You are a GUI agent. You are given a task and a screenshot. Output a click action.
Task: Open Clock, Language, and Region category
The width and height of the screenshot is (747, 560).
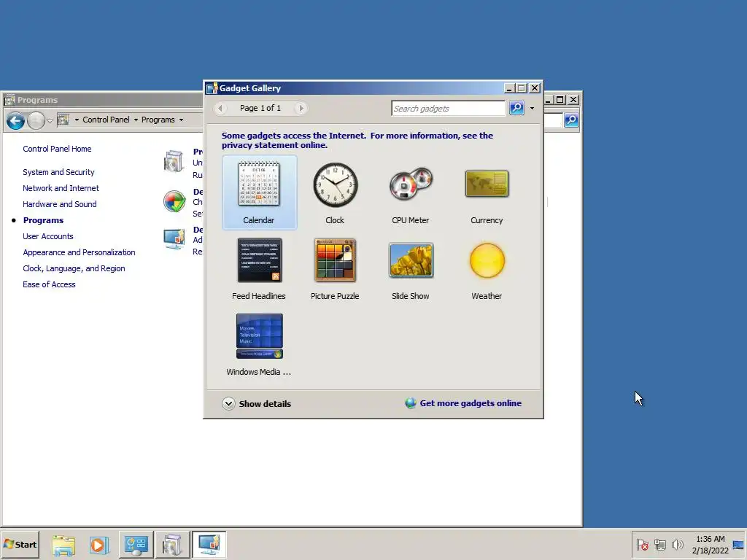click(x=74, y=268)
